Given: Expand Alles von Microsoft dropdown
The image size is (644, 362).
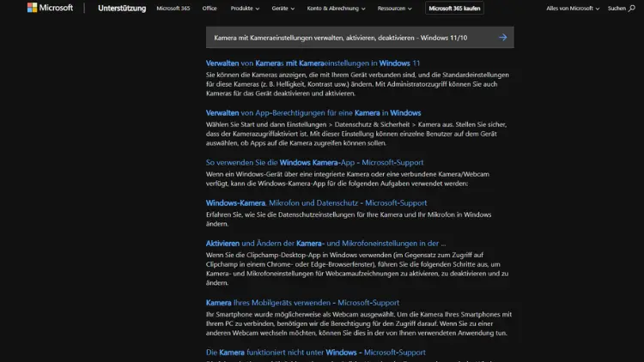Looking at the screenshot, I should 573,9.
